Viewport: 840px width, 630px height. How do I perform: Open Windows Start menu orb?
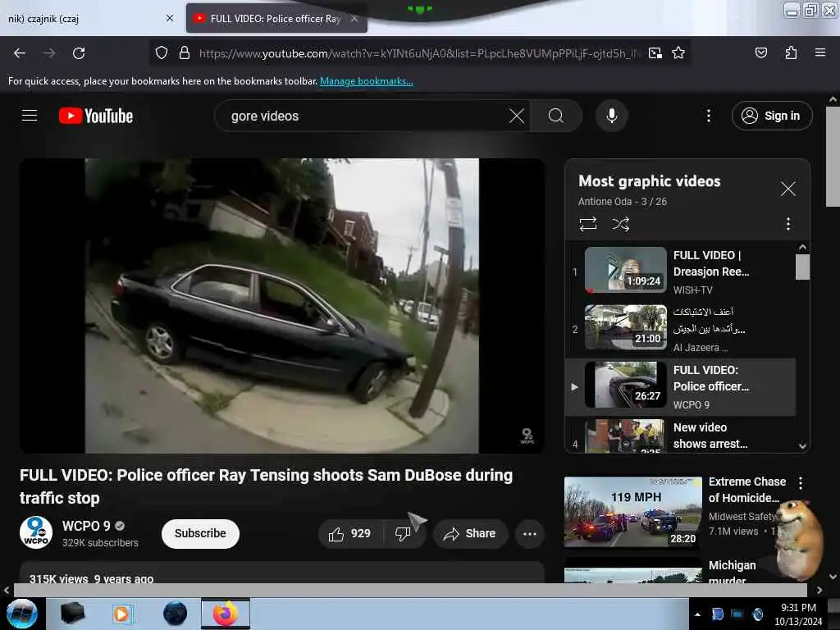(x=22, y=614)
